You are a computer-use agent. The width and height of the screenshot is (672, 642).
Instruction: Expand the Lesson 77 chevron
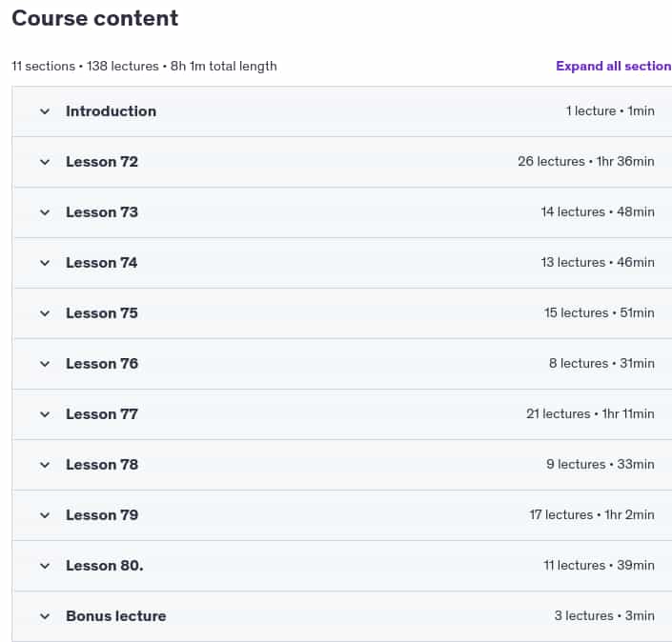[45, 414]
